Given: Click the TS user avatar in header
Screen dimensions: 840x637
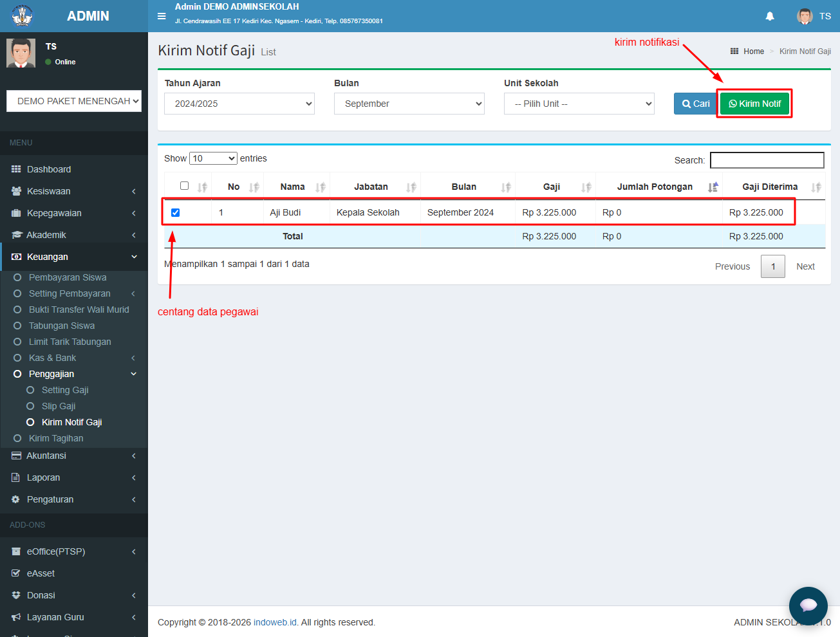Looking at the screenshot, I should 805,16.
